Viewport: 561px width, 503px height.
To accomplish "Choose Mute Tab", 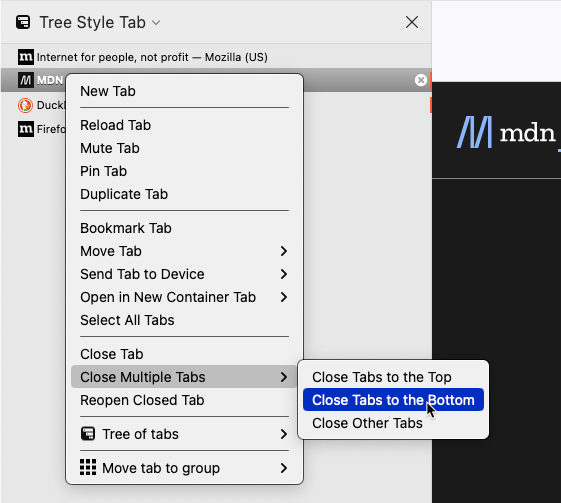I will tap(184, 148).
